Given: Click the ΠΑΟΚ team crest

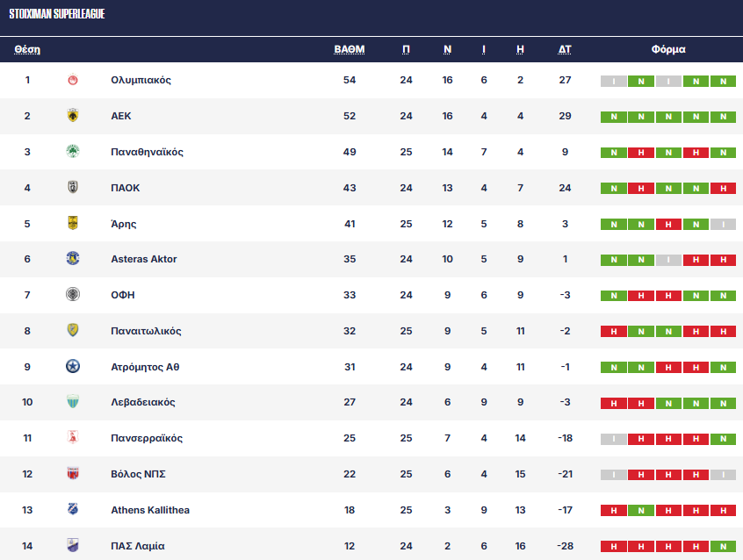Looking at the screenshot, I should click(73, 188).
